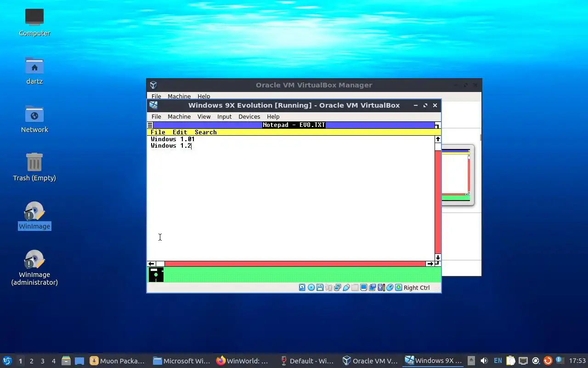Image resolution: width=588 pixels, height=368 pixels.
Task: Select the WinImage (administrator) desktop icon
Action: point(34,268)
